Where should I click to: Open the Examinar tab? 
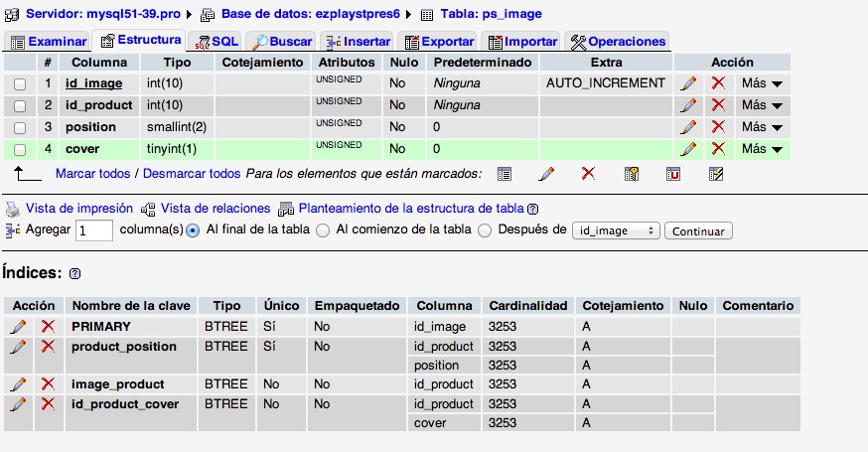tap(49, 42)
